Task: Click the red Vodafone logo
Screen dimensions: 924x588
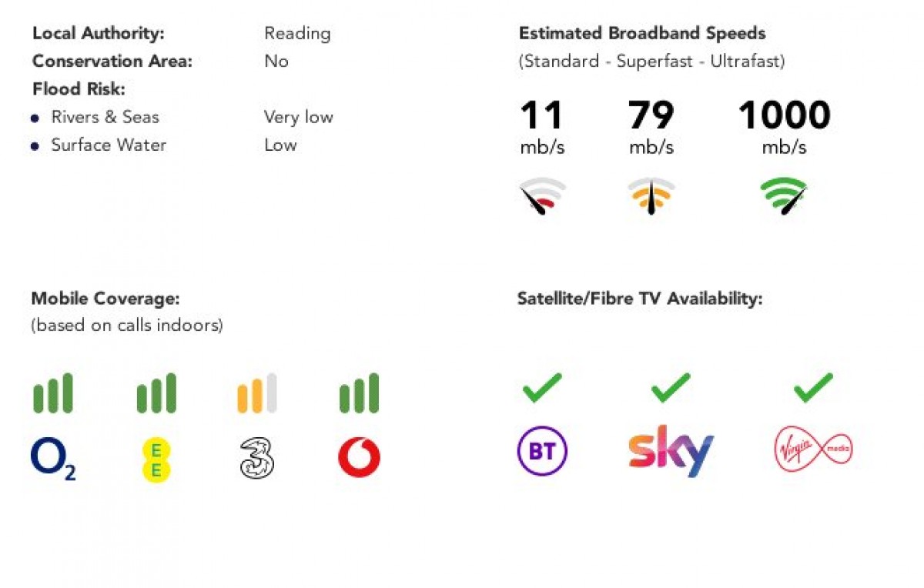Action: pyautogui.click(x=359, y=458)
